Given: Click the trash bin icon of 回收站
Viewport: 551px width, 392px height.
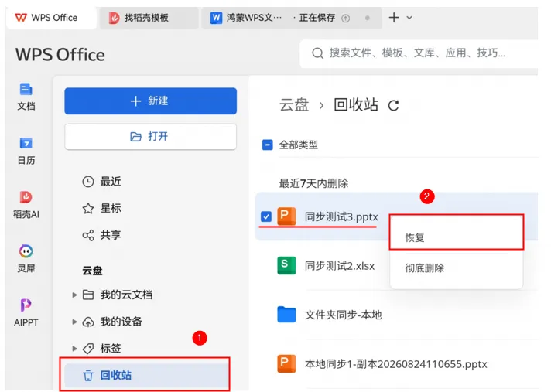Looking at the screenshot, I should (88, 376).
